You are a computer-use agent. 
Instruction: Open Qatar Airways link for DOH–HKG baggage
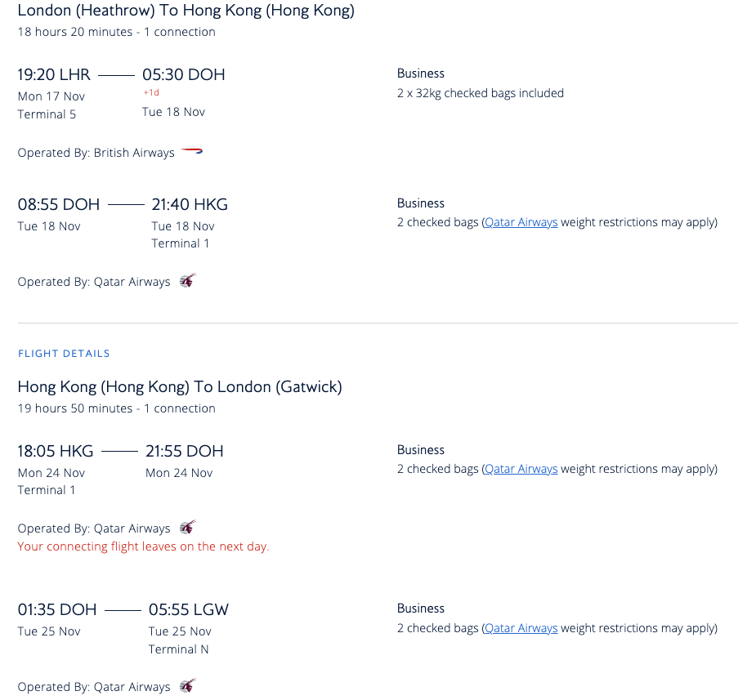point(521,222)
